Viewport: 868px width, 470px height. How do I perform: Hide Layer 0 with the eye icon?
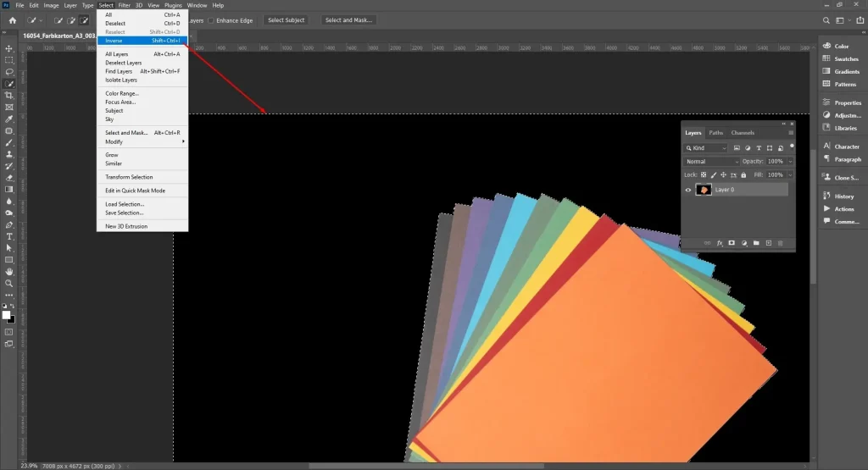[687, 190]
